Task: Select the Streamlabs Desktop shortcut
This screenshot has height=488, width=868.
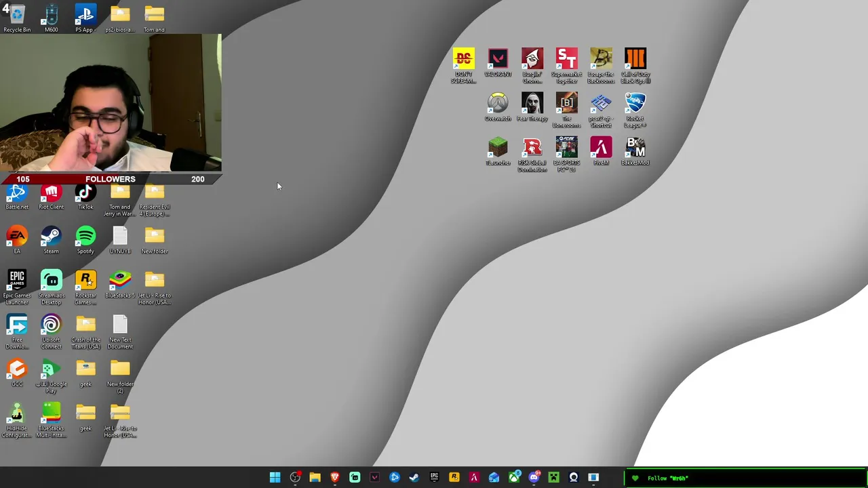Action: (51, 287)
